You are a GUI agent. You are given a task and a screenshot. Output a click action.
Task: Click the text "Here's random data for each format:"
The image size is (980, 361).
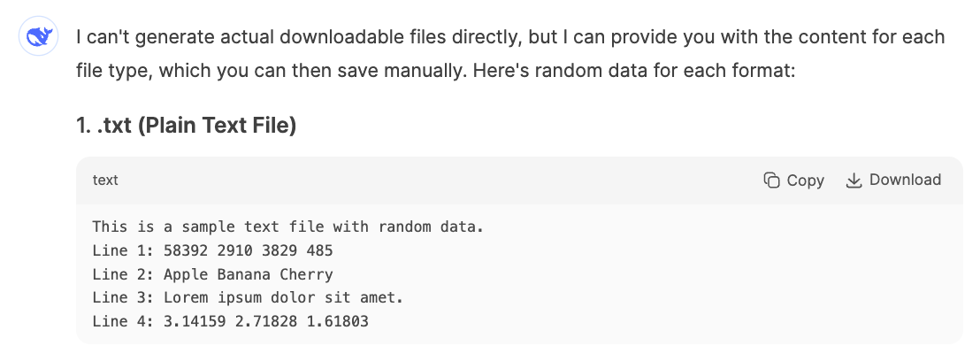(634, 70)
